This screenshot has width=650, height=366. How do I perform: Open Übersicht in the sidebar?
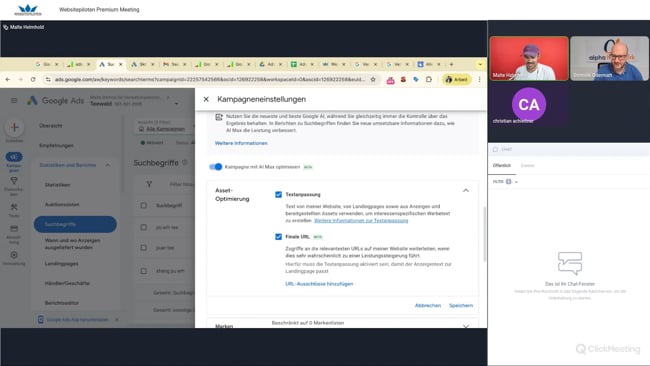[x=51, y=126]
